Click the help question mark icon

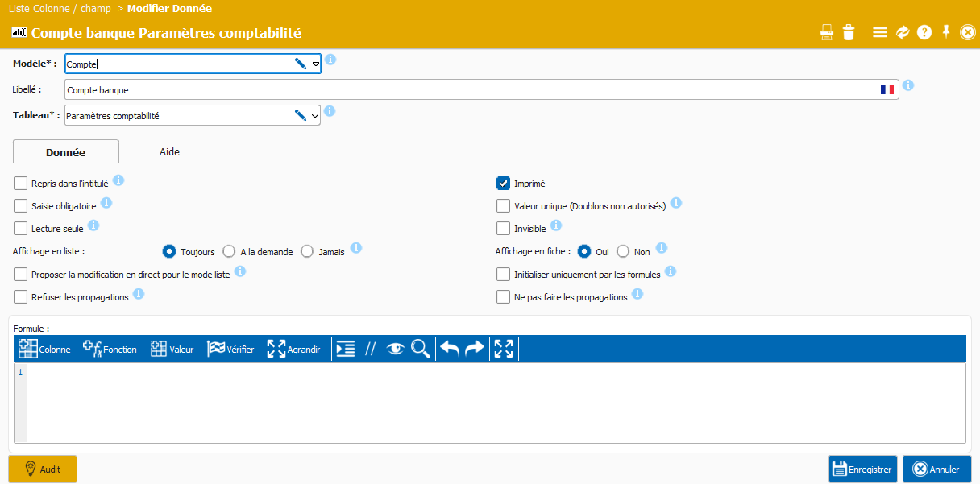point(924,32)
